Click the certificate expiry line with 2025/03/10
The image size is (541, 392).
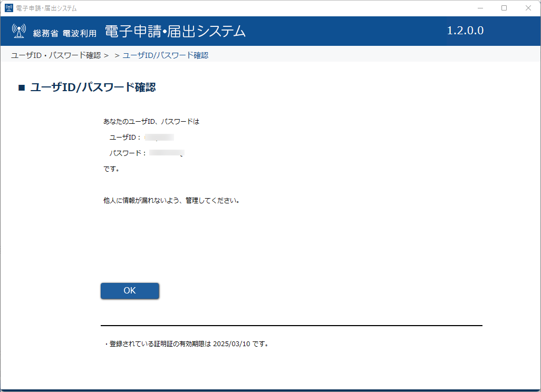point(187,344)
